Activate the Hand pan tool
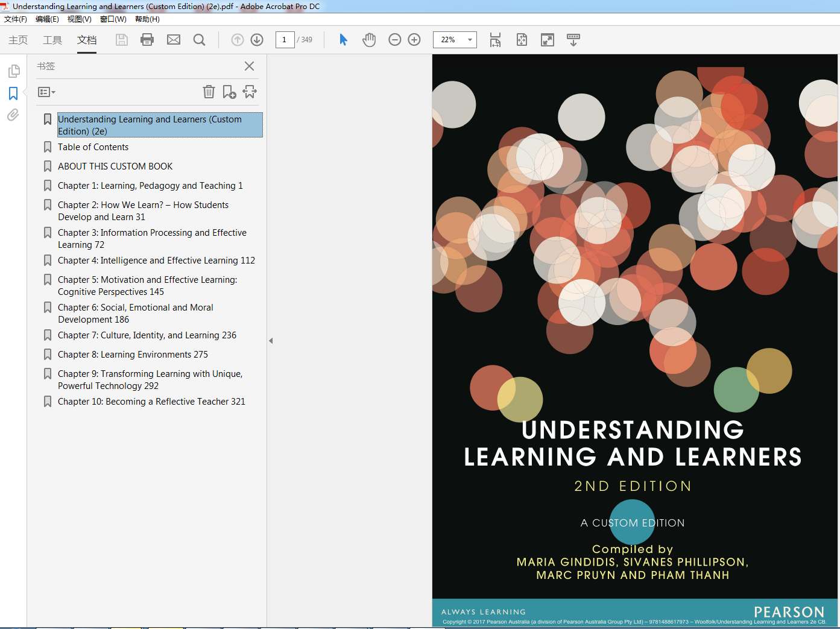The width and height of the screenshot is (840, 629). pyautogui.click(x=369, y=40)
